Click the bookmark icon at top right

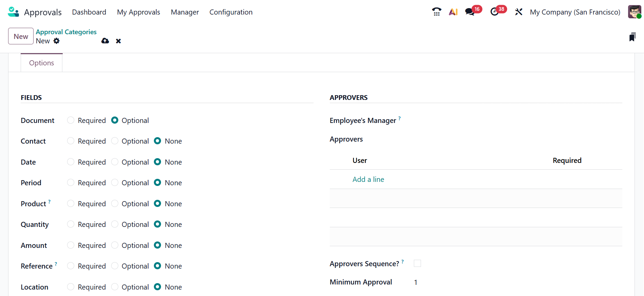pyautogui.click(x=632, y=37)
